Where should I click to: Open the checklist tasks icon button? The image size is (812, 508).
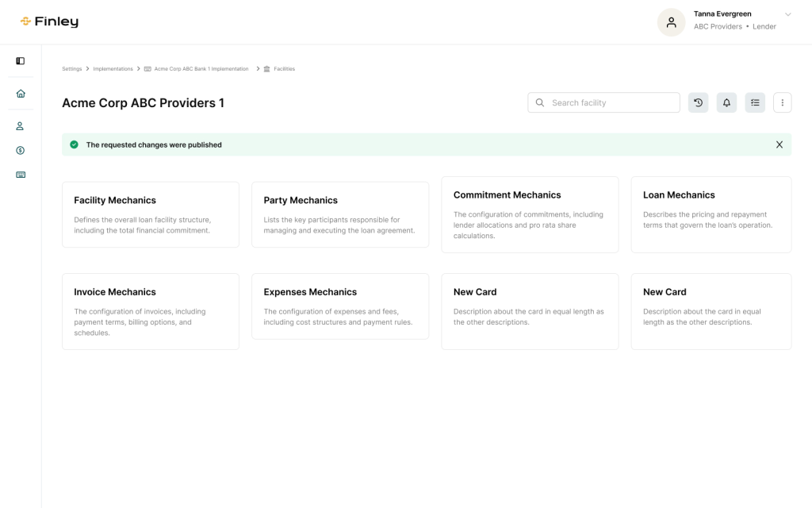pyautogui.click(x=755, y=102)
